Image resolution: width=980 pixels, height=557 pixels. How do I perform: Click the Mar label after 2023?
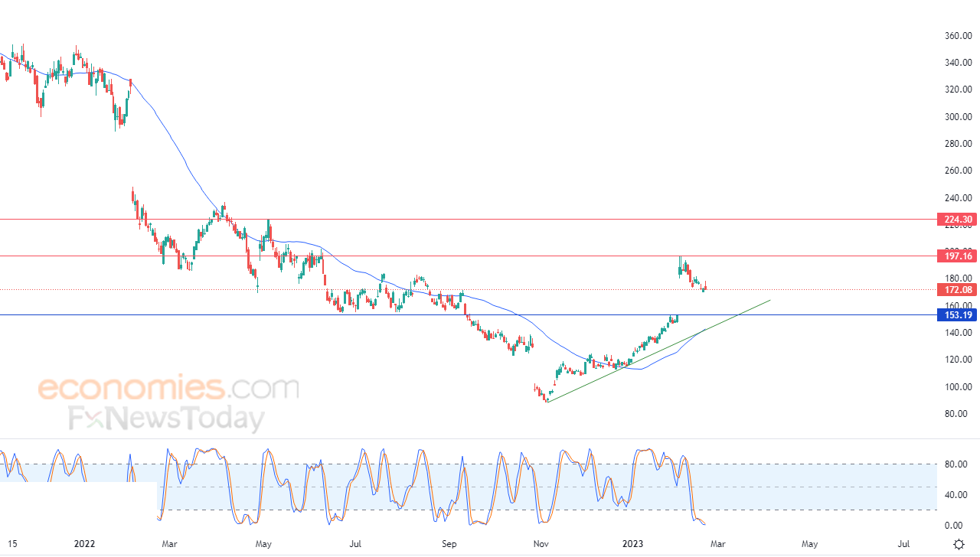pos(717,545)
